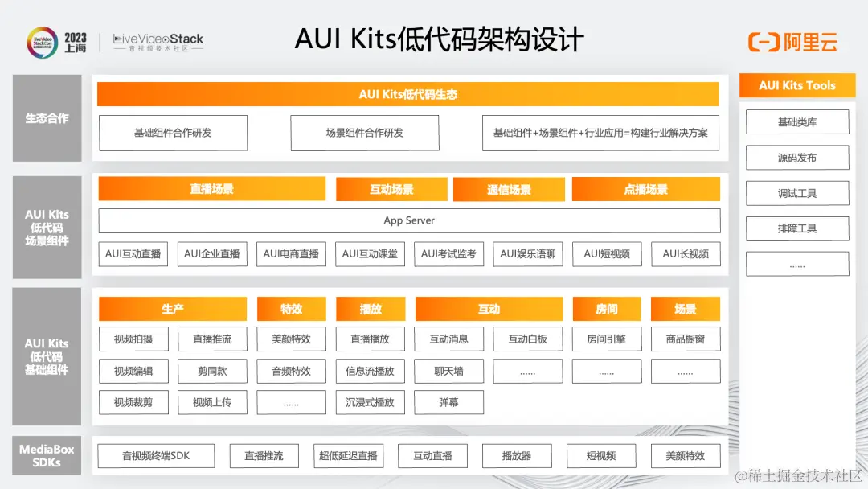This screenshot has width=868, height=489.
Task: Select the 'AUI长视频' box
Action: point(686,254)
